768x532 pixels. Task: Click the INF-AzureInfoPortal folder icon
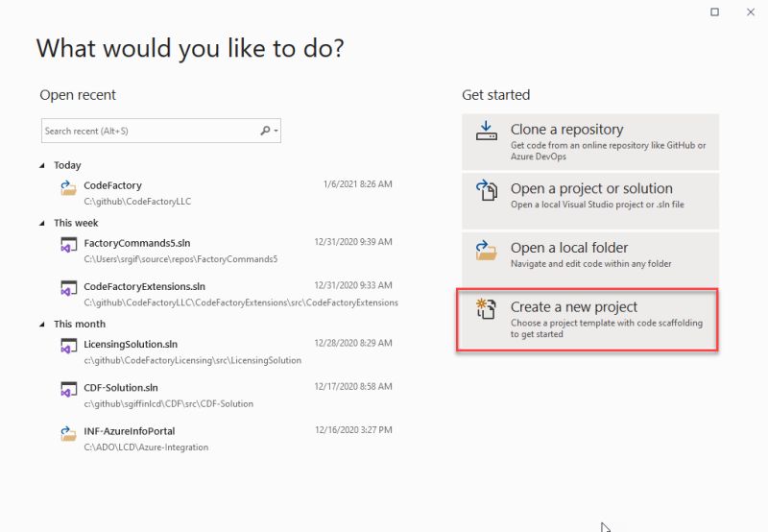[68, 433]
